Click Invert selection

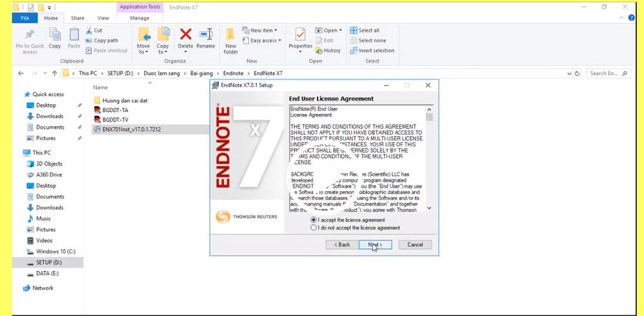pyautogui.click(x=372, y=50)
